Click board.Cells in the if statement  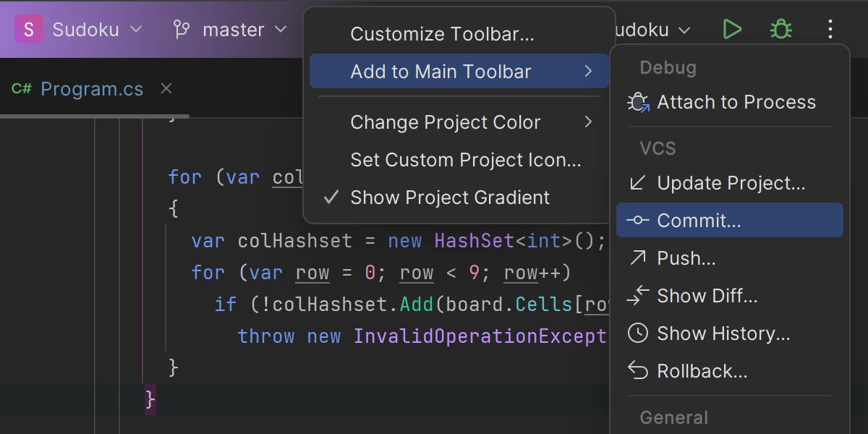tap(508, 305)
